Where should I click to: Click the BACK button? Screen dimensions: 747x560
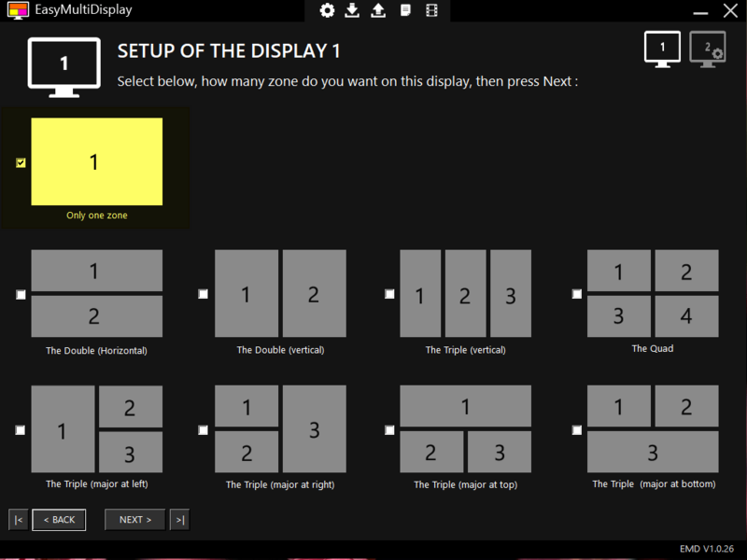(x=59, y=519)
